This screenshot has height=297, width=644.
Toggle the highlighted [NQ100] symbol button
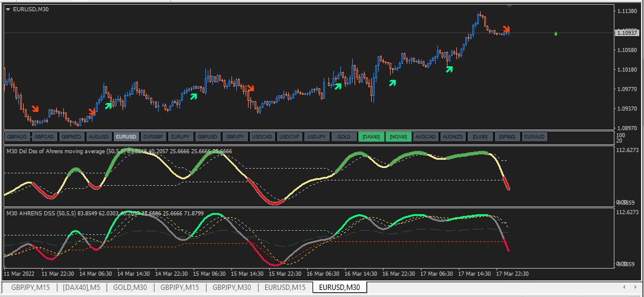pos(398,137)
